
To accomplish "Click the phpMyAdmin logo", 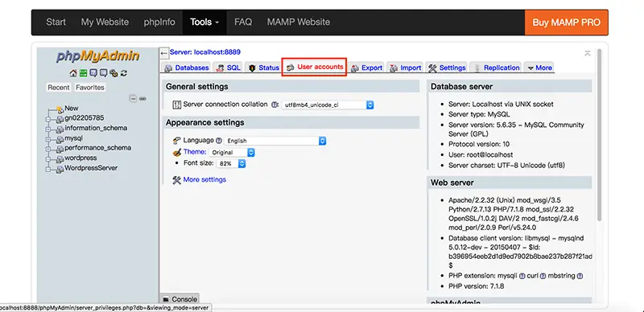I will (x=98, y=56).
